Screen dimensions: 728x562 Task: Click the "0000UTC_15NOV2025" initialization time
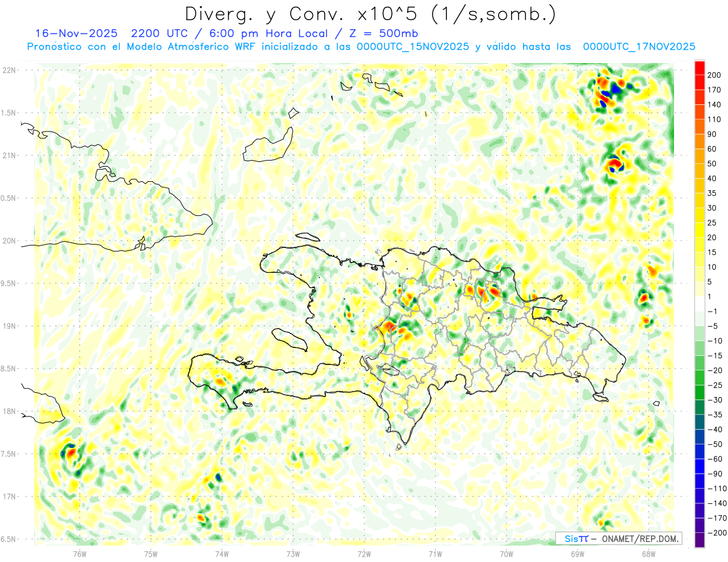[x=413, y=46]
